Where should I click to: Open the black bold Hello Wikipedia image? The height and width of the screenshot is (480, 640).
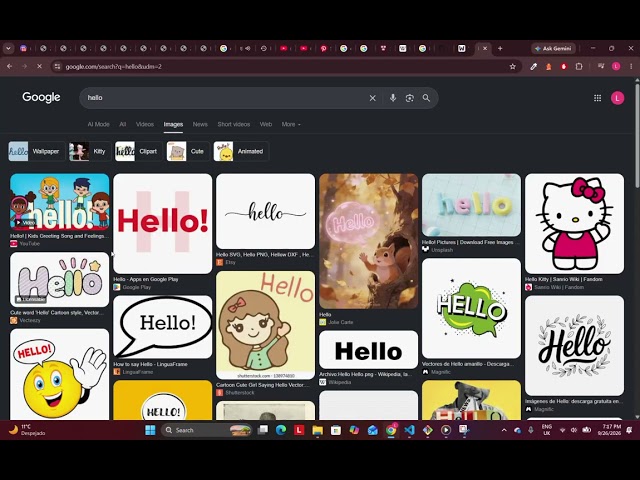tap(369, 350)
